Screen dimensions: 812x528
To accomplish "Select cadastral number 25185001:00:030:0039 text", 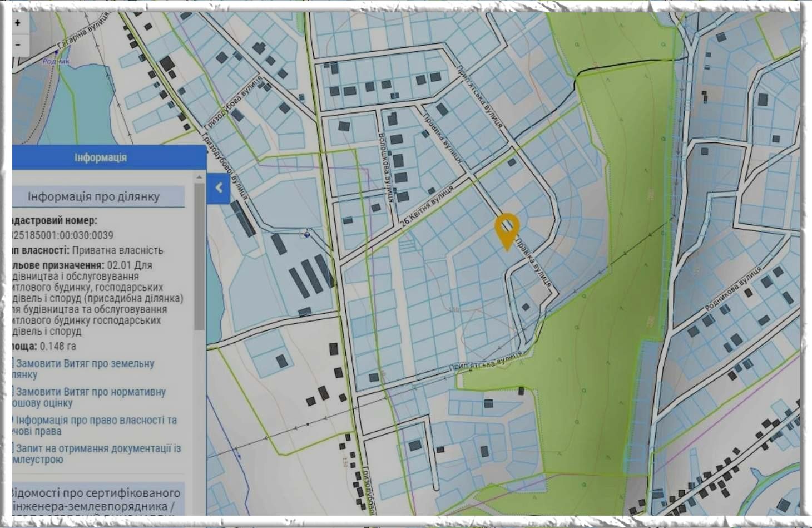I will pos(62,235).
